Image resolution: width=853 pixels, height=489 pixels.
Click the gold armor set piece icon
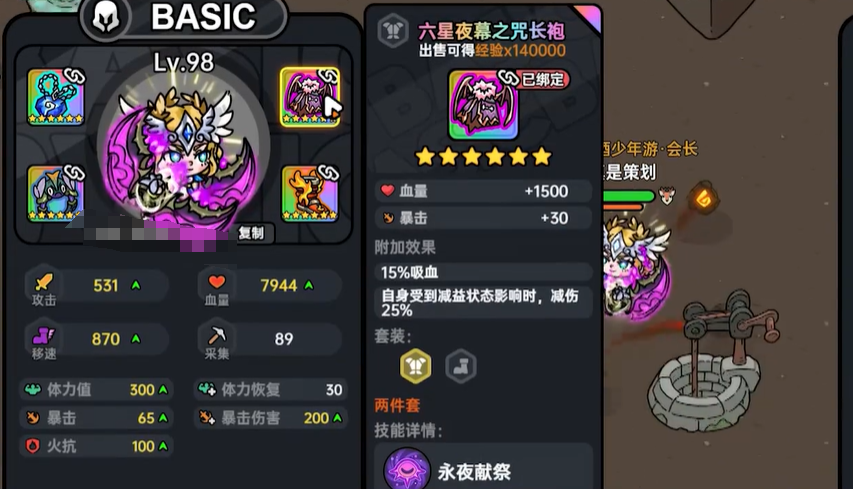(416, 366)
